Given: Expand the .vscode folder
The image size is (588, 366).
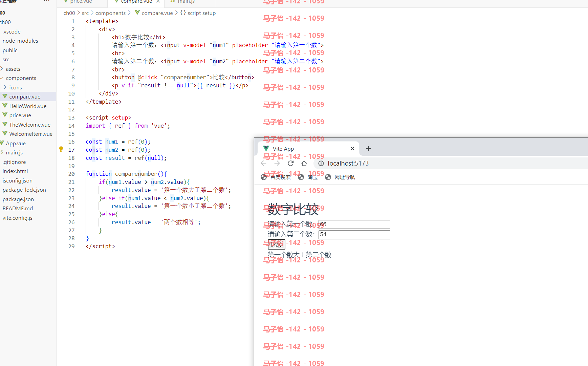Looking at the screenshot, I should pos(12,31).
